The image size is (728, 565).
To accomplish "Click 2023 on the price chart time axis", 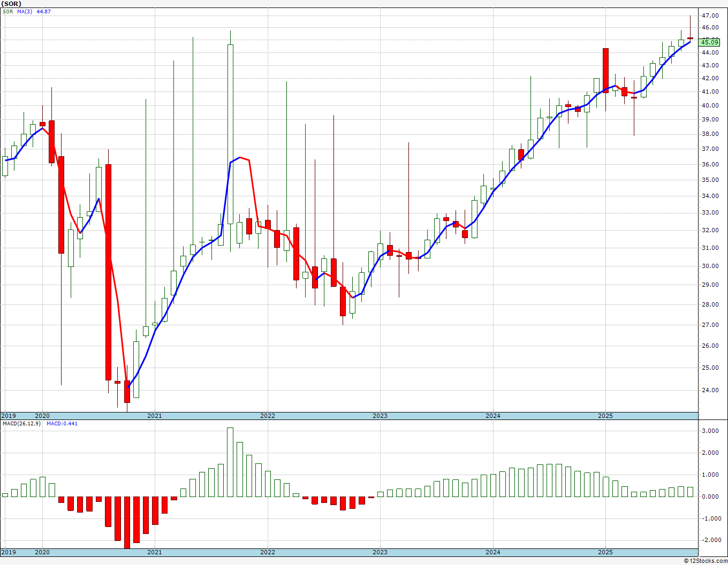I will coord(380,416).
